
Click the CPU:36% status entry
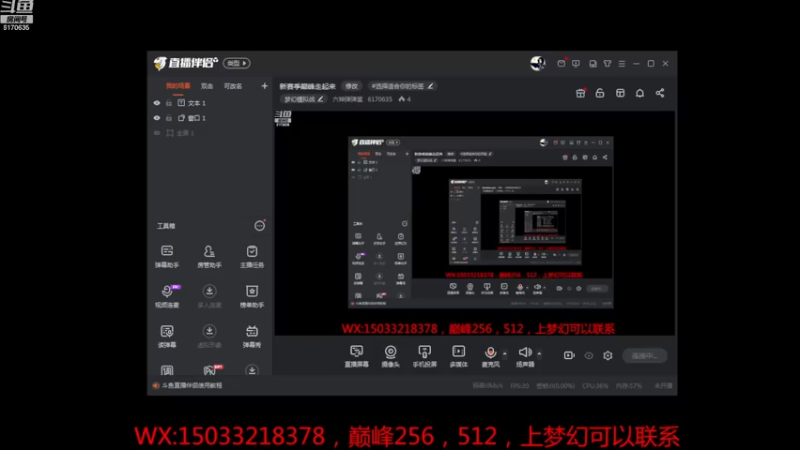tap(595, 386)
